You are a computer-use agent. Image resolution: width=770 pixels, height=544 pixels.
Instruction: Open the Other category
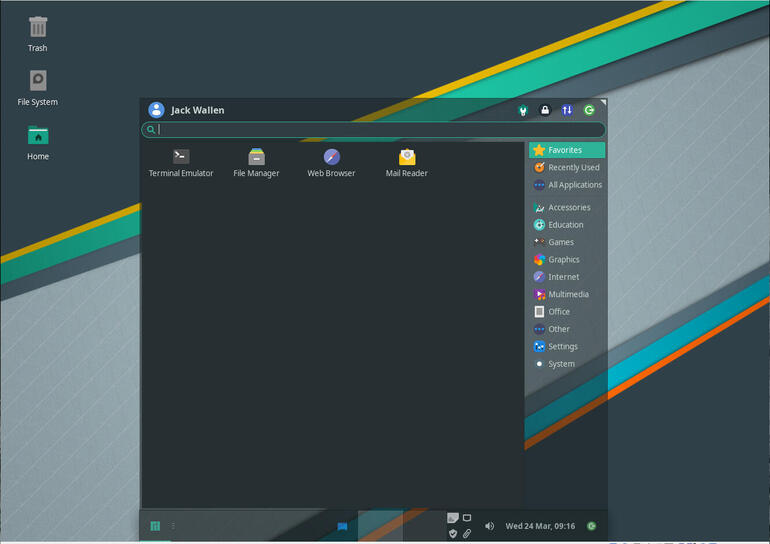point(567,329)
